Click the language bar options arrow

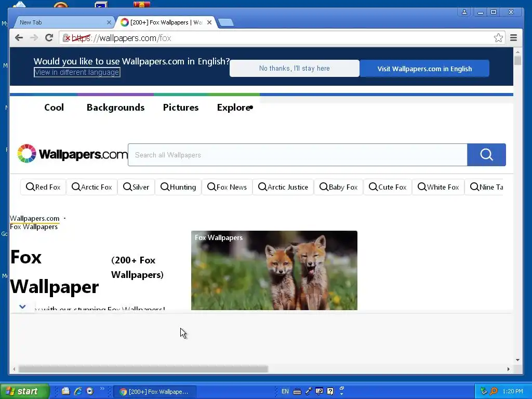(342, 394)
